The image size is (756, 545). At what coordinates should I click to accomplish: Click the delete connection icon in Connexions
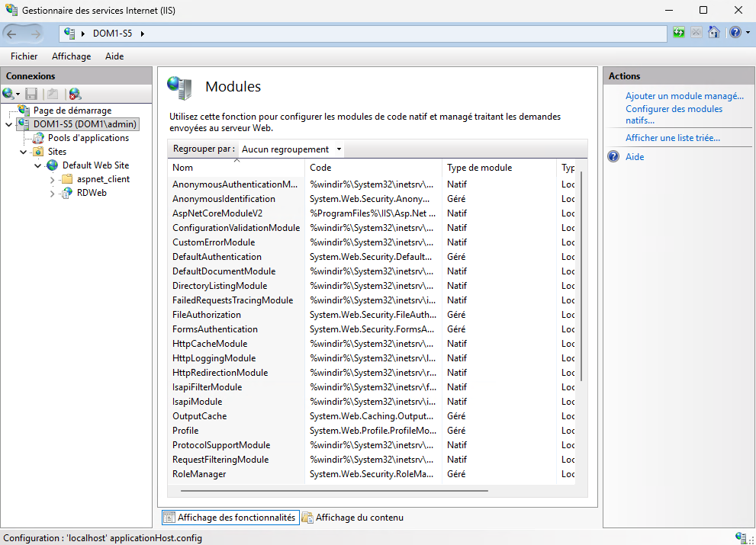pyautogui.click(x=75, y=94)
